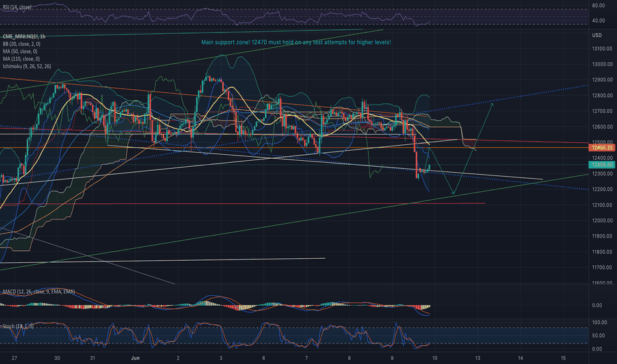617x364 pixels.
Task: Click the CME_MINI:NQ1!, 1h symbol legend
Action: [x=24, y=36]
